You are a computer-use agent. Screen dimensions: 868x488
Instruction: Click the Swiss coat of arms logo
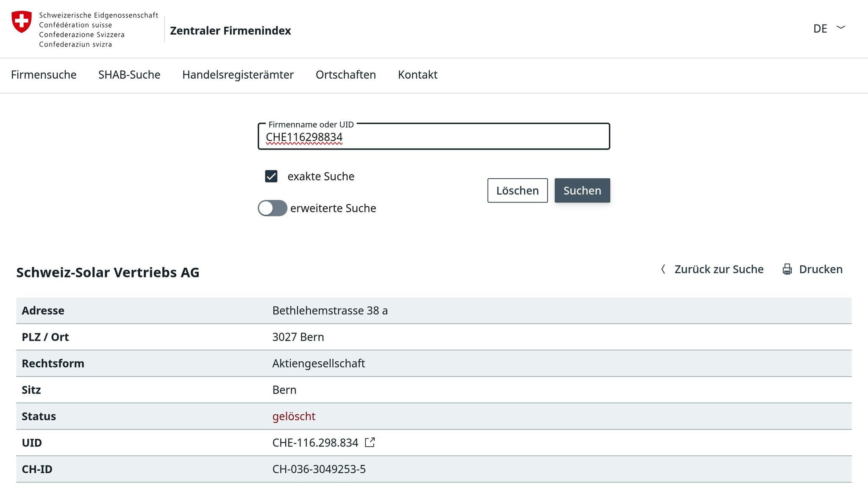point(22,22)
